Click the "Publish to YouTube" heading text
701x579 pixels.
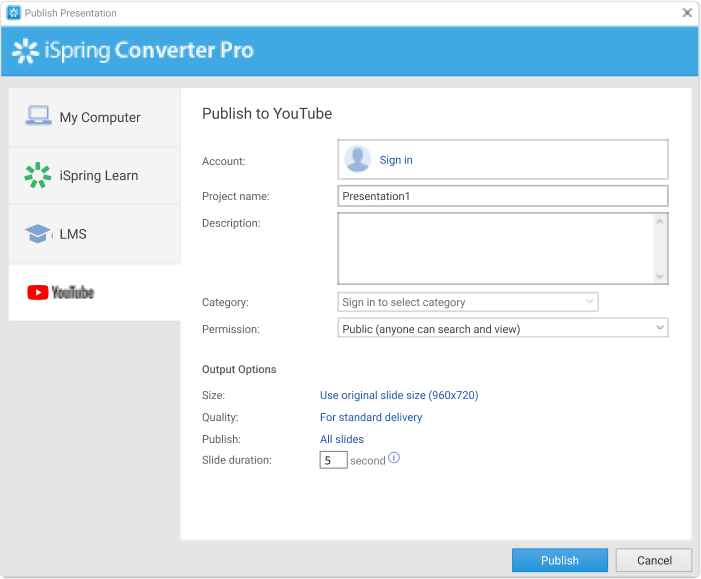[267, 114]
